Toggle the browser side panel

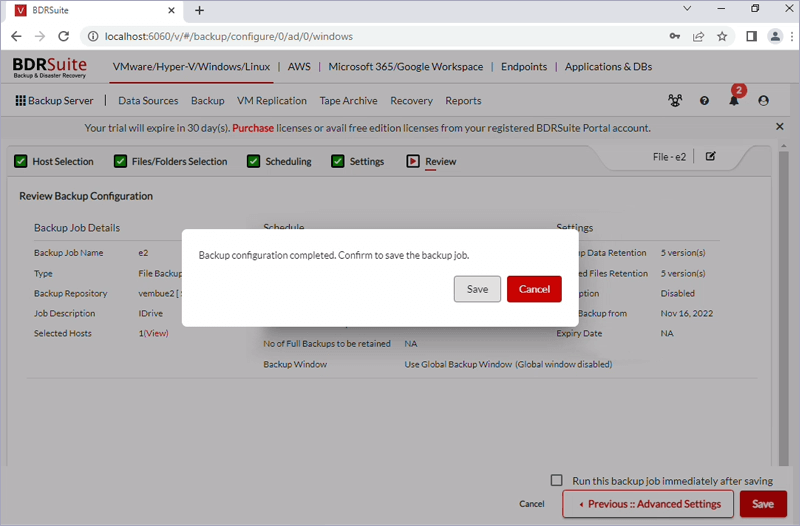tap(751, 36)
